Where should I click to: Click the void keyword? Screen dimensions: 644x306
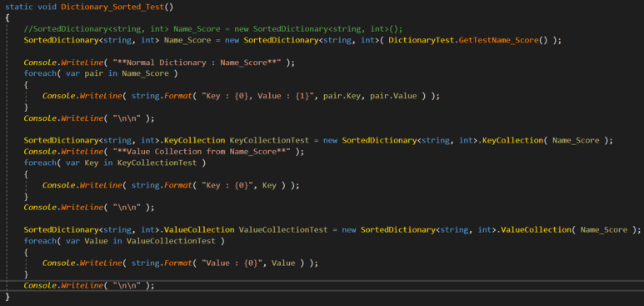(x=47, y=7)
